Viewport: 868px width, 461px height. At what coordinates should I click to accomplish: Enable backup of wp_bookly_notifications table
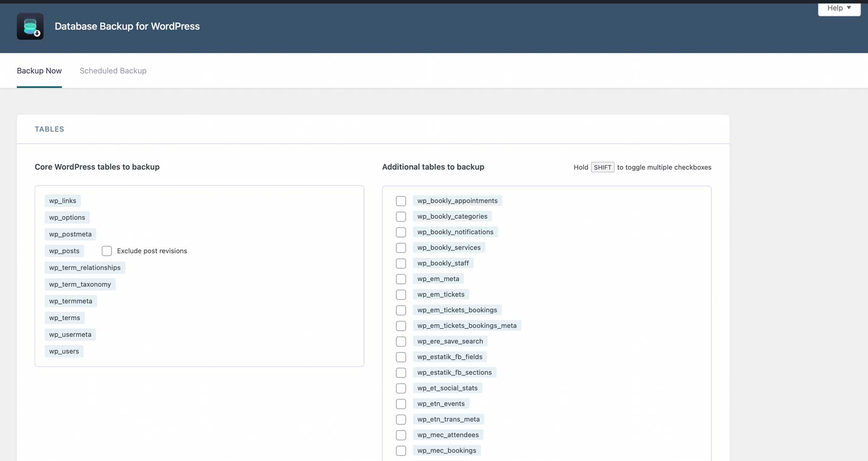pyautogui.click(x=401, y=232)
